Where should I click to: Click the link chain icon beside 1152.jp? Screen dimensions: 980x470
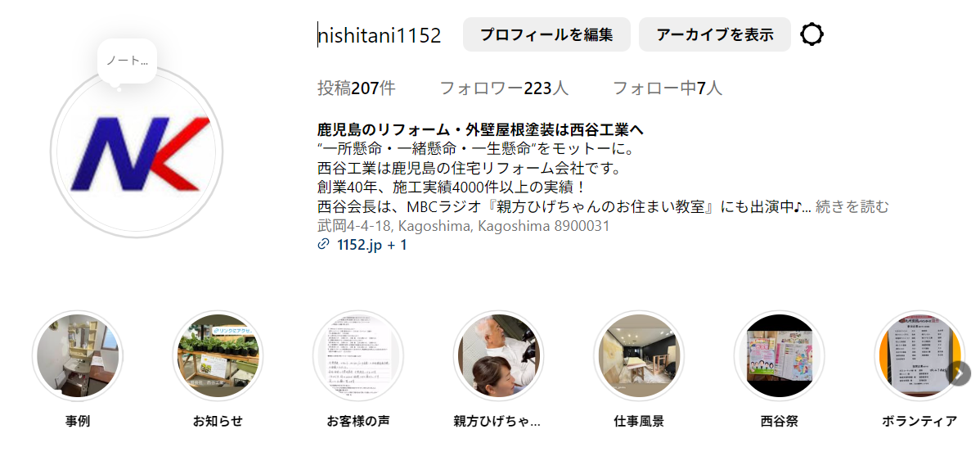point(323,245)
